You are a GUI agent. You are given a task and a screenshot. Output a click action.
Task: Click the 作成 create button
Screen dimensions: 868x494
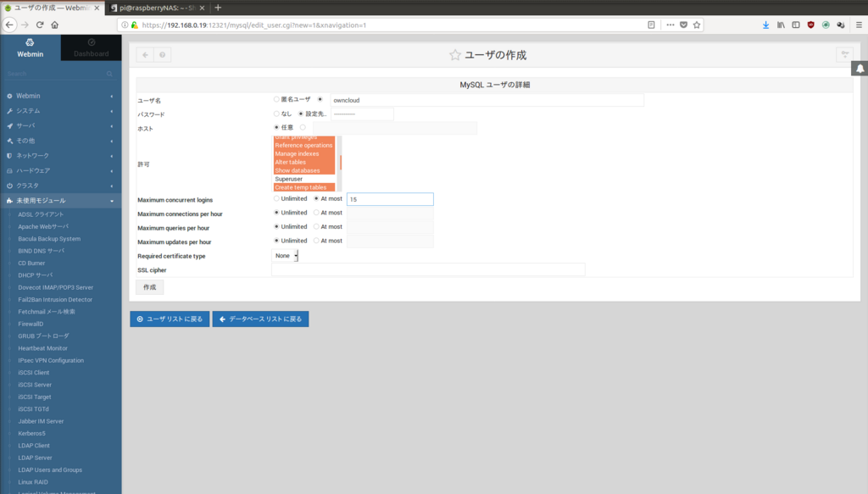149,287
